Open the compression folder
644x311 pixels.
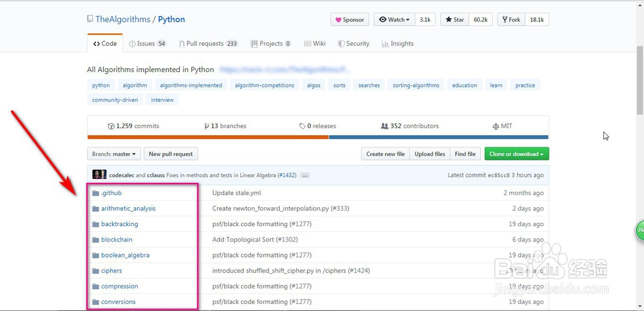point(120,287)
